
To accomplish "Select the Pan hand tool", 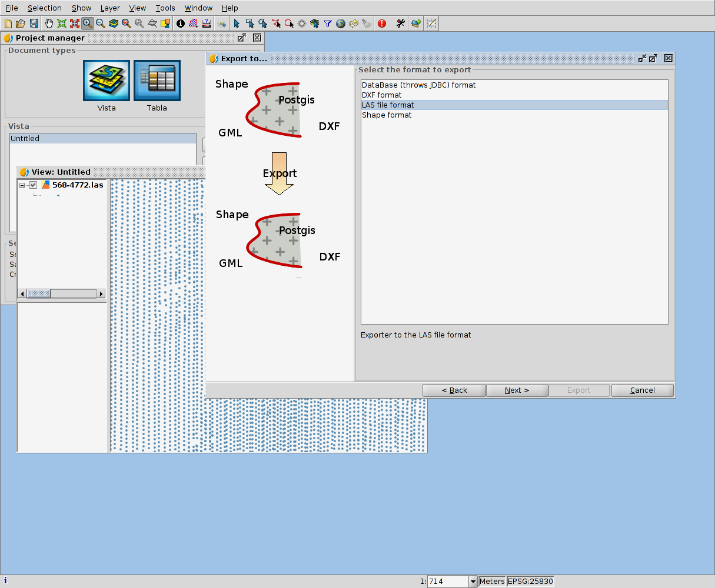I will point(49,24).
